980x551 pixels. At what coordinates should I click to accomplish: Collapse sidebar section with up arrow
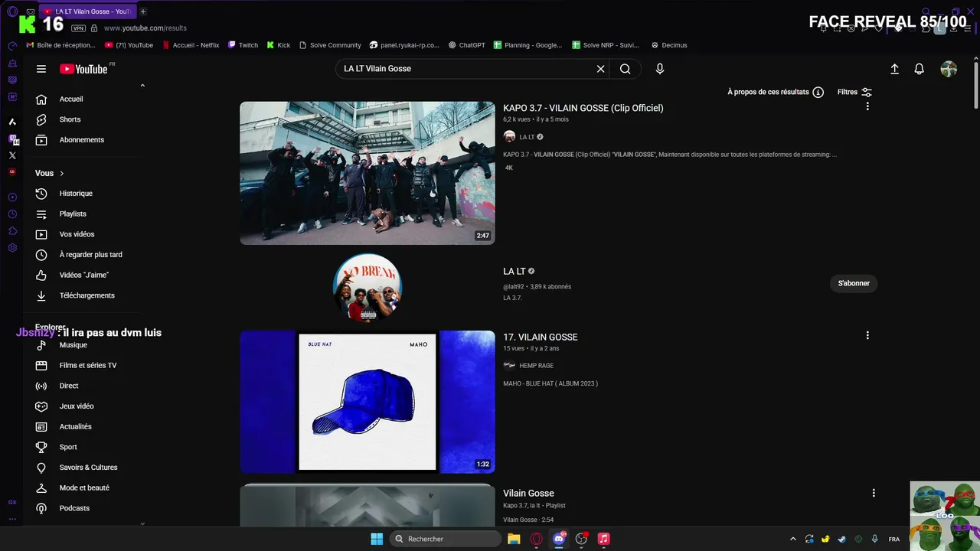point(142,86)
